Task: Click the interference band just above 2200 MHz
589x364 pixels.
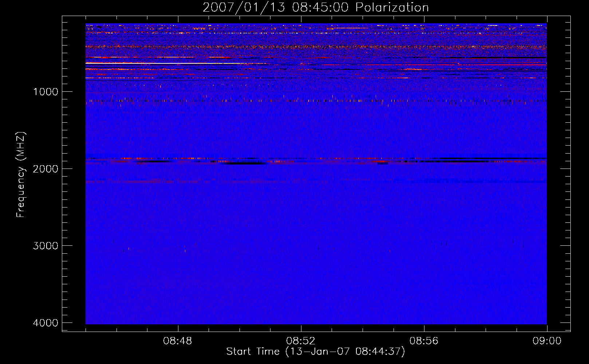Action: click(x=316, y=181)
